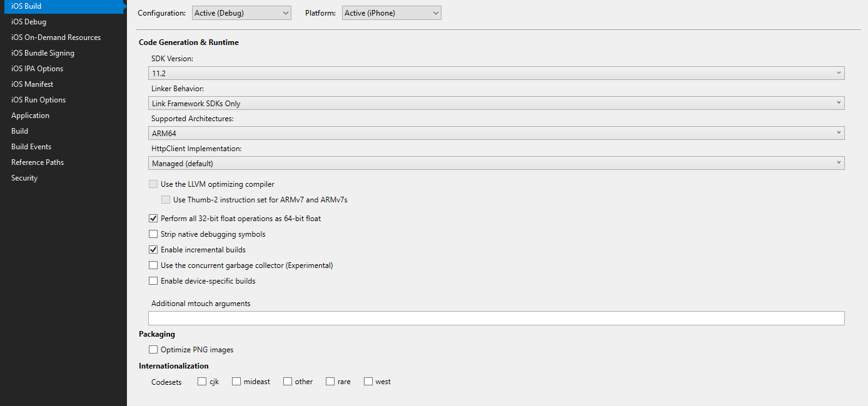Click the Packaging section heading

157,334
